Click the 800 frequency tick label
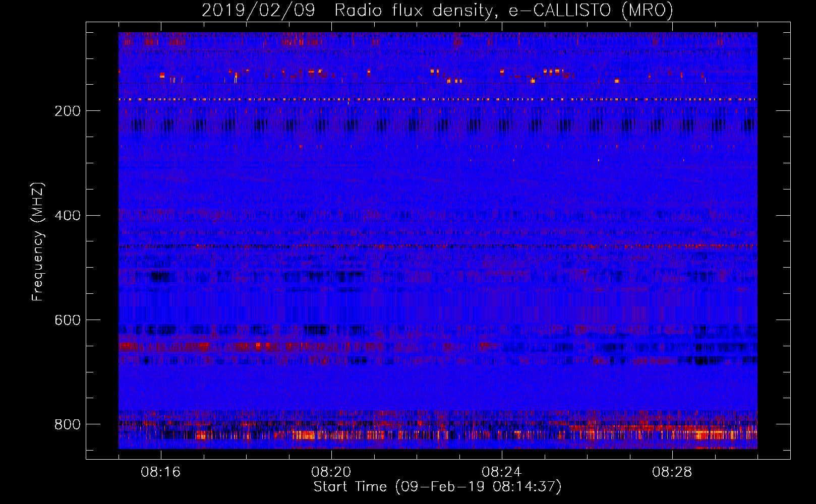The image size is (816, 504). tap(68, 424)
